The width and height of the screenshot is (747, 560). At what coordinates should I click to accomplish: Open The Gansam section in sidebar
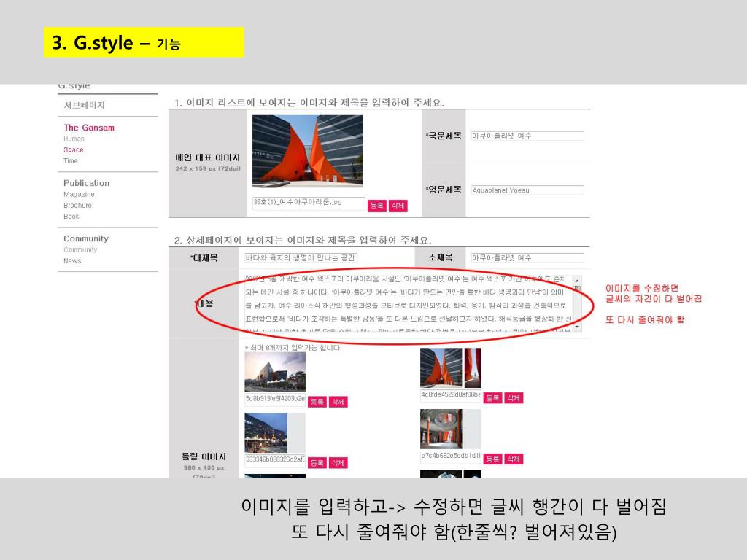click(x=89, y=128)
